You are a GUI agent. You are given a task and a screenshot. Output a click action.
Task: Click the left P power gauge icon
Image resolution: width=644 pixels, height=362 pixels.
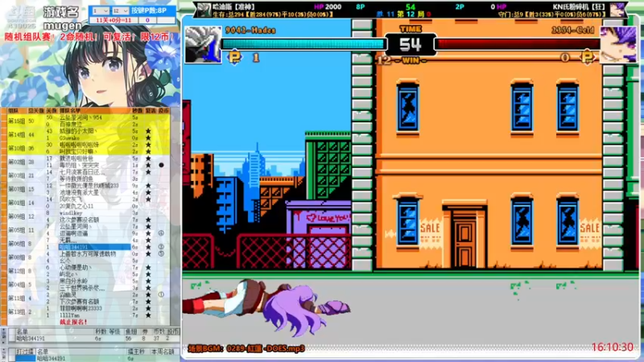point(235,57)
